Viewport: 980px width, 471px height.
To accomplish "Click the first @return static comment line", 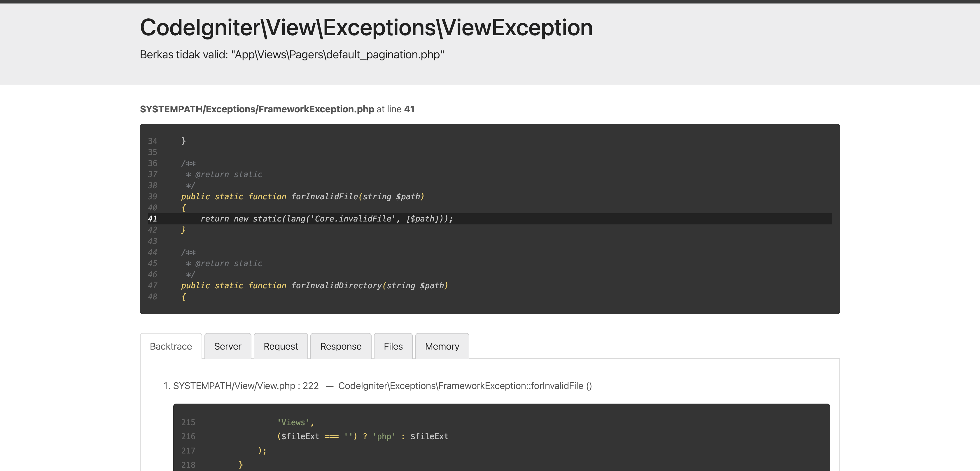I will pyautogui.click(x=228, y=175).
